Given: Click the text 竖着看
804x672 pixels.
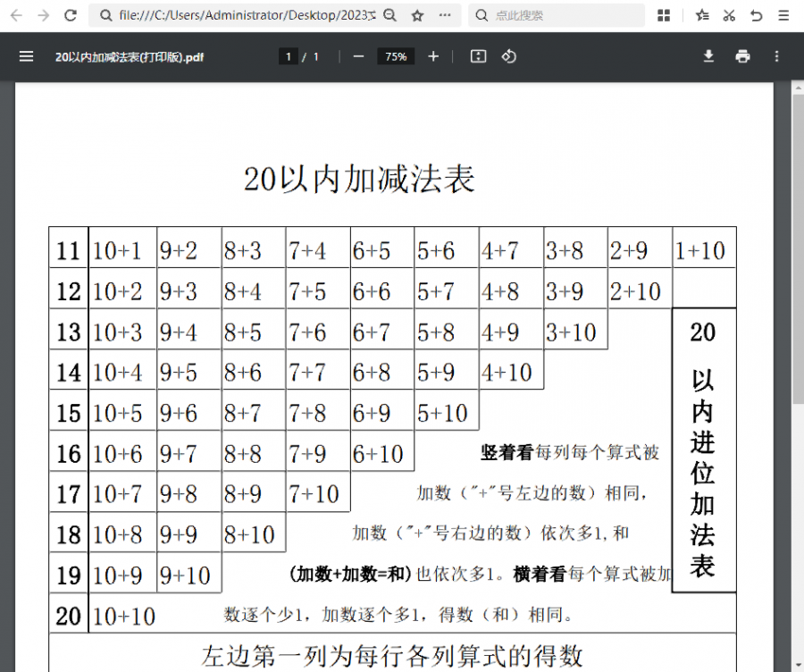Looking at the screenshot, I should pos(507,452).
